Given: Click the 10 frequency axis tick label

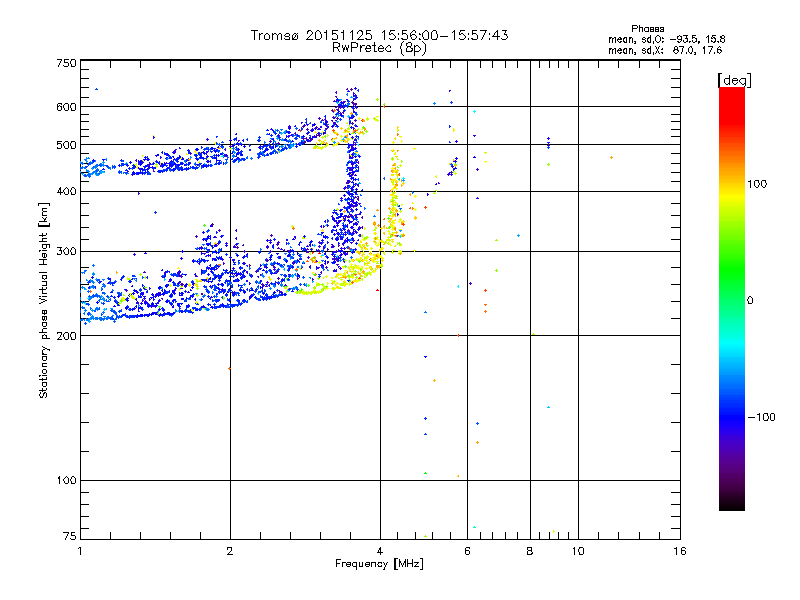Looking at the screenshot, I should tap(578, 551).
